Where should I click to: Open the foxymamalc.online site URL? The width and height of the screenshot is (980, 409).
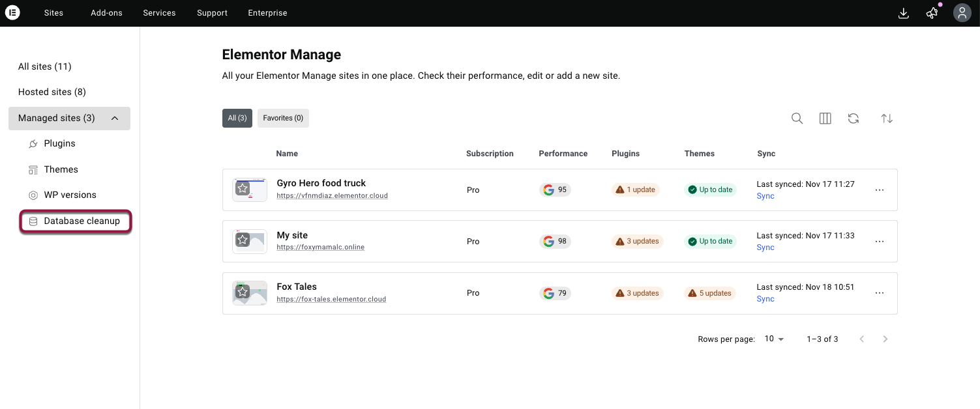(x=320, y=247)
